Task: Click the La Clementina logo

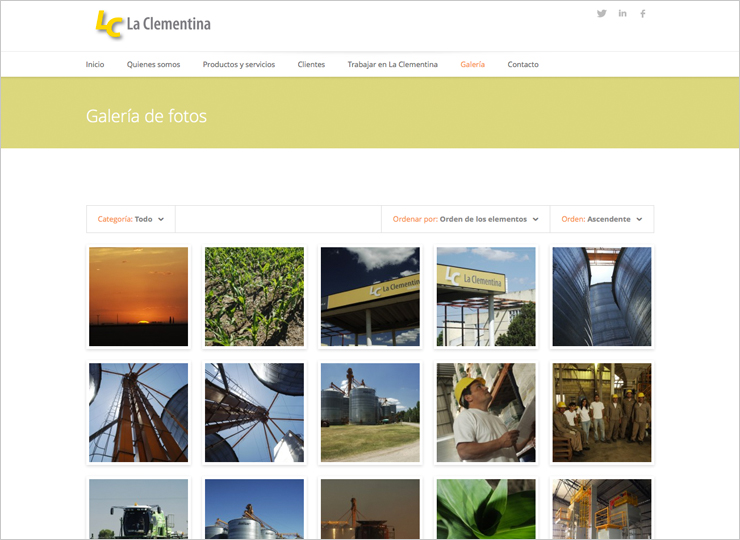Action: pos(152,24)
